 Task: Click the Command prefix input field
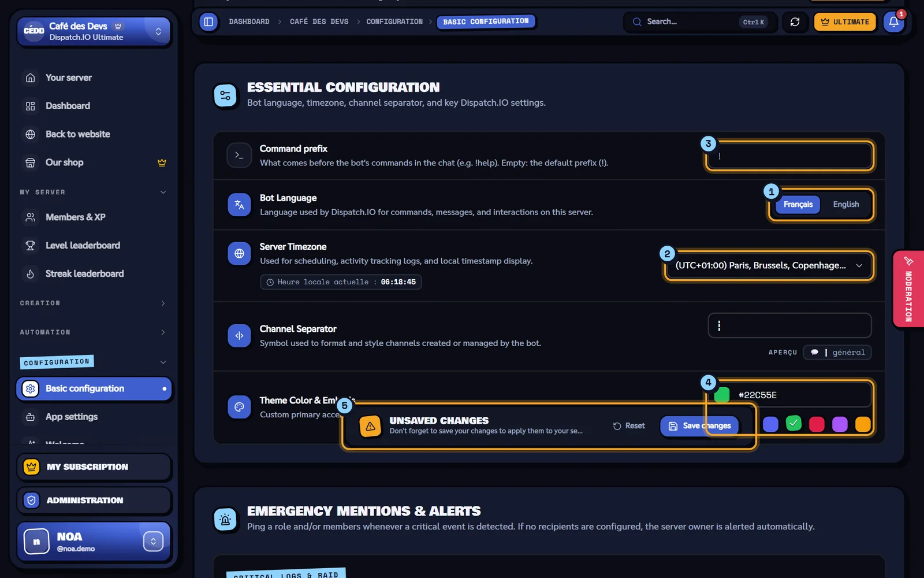pos(789,156)
